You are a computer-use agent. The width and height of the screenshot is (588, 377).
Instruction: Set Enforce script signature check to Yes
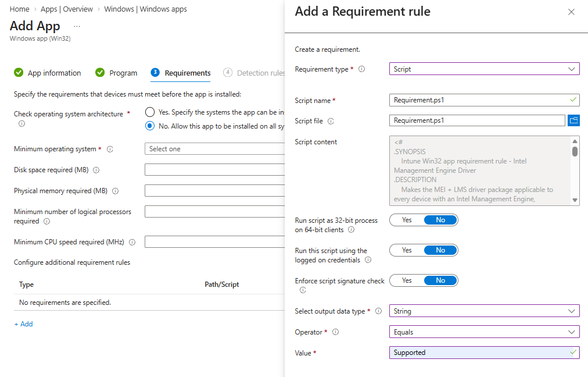coord(407,280)
